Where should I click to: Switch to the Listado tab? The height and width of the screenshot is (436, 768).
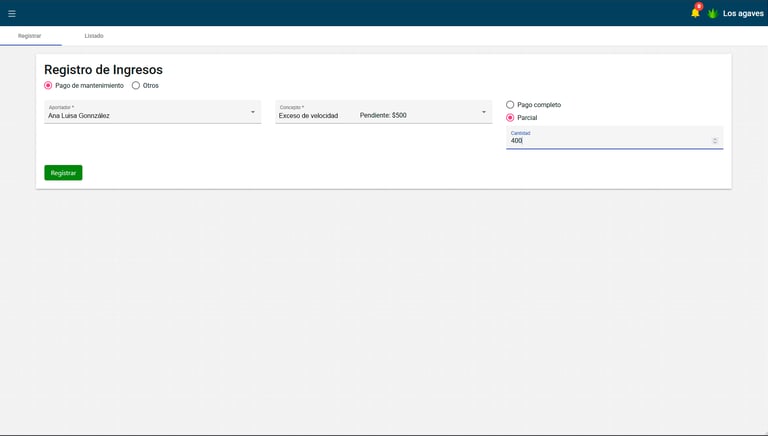tap(94, 36)
